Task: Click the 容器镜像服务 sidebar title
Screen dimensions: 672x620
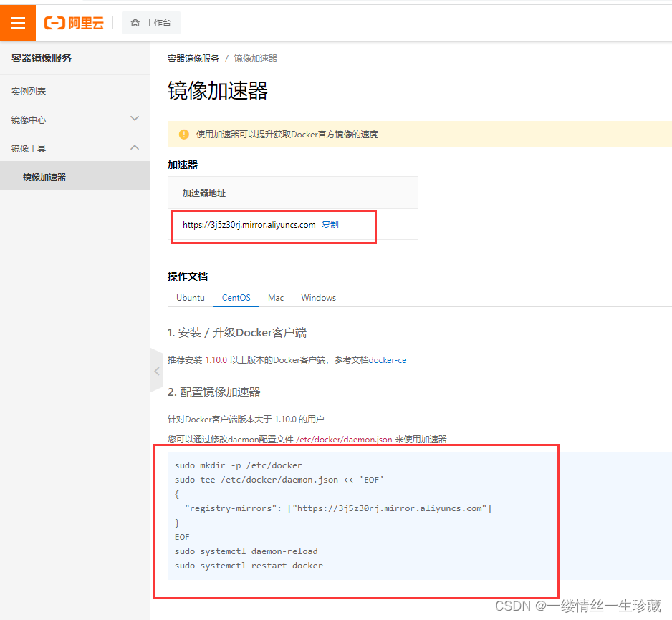Action: [x=42, y=58]
